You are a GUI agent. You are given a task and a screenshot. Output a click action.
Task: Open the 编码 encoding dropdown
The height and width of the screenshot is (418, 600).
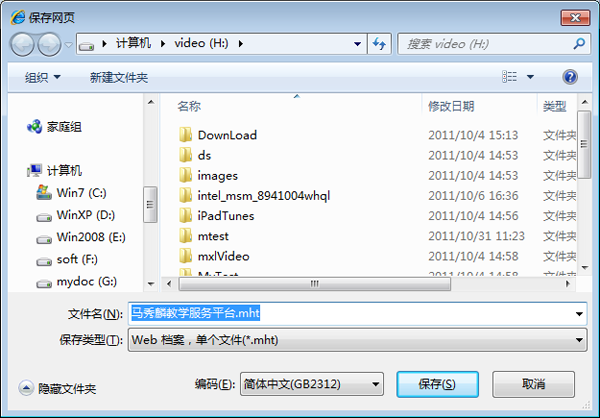point(375,384)
